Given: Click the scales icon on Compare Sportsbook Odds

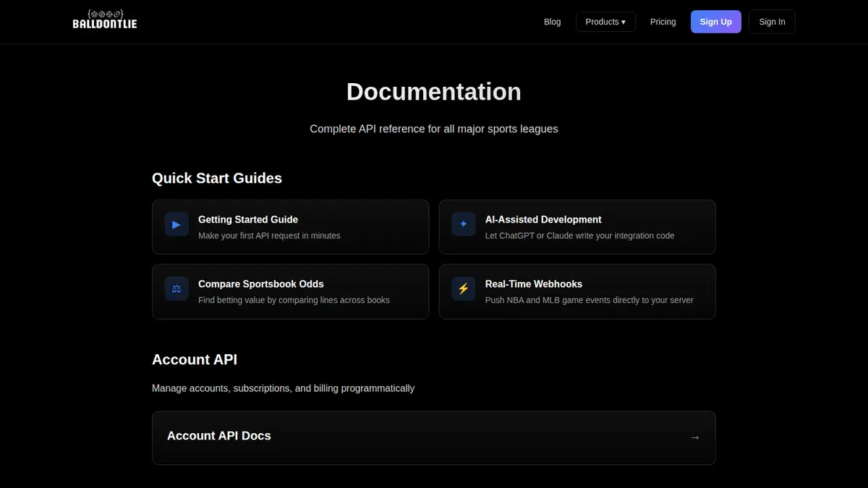Looking at the screenshot, I should [x=176, y=288].
